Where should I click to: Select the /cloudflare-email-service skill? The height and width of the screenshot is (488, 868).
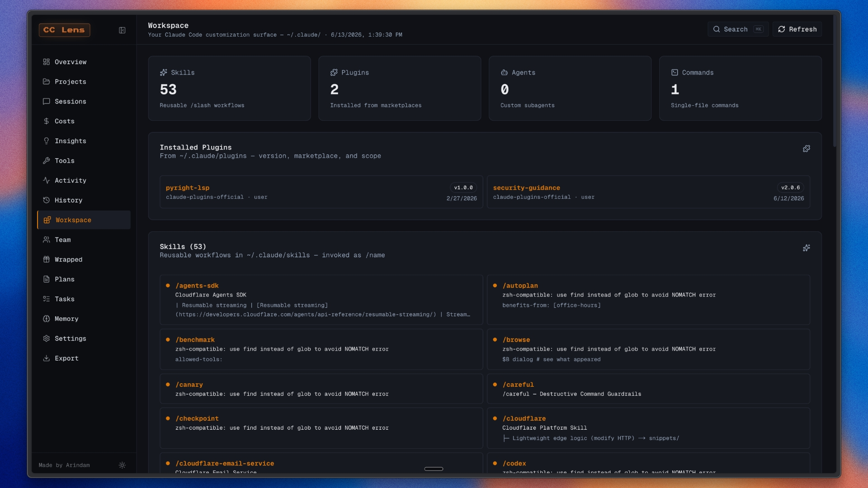(321, 463)
